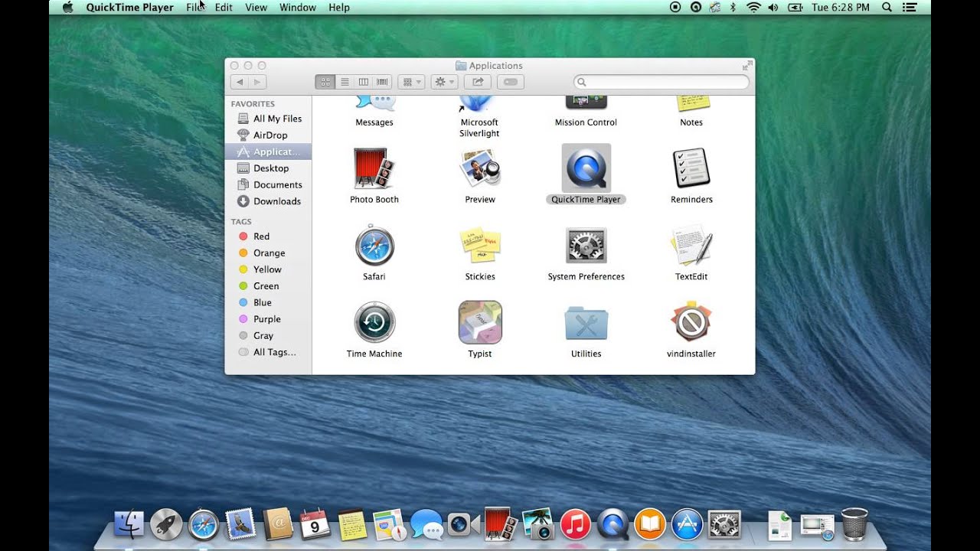The width and height of the screenshot is (980, 551).
Task: Open Notification Center list icon
Action: point(910,7)
